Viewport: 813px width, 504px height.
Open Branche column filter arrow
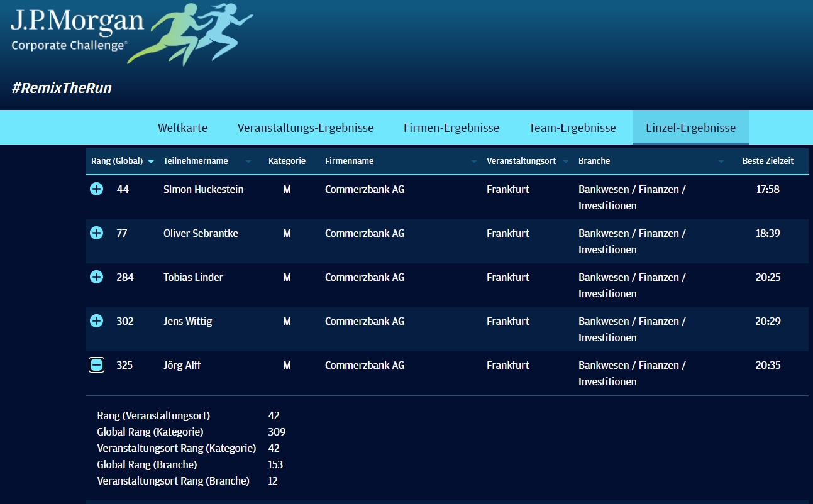[721, 162]
